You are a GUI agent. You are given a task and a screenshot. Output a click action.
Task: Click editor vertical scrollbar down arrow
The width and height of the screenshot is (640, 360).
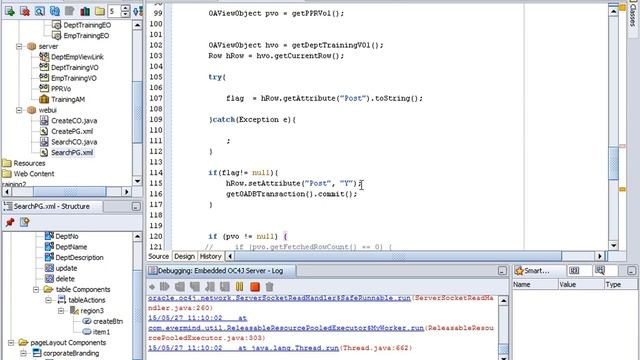(613, 245)
